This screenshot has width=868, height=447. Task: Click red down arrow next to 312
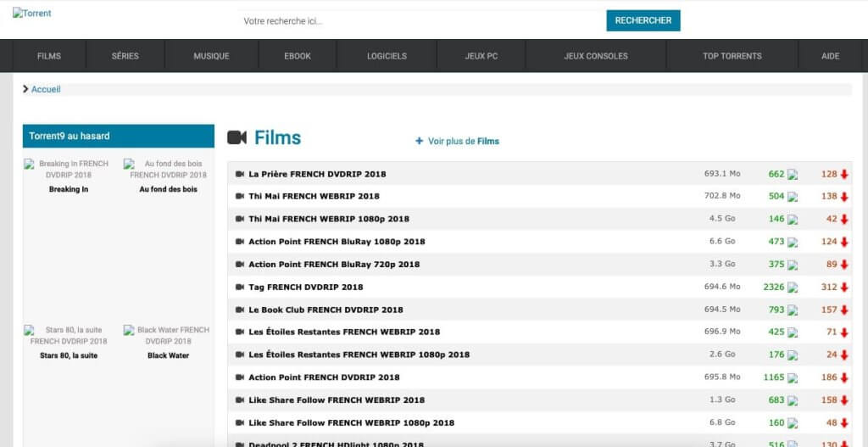coord(844,288)
